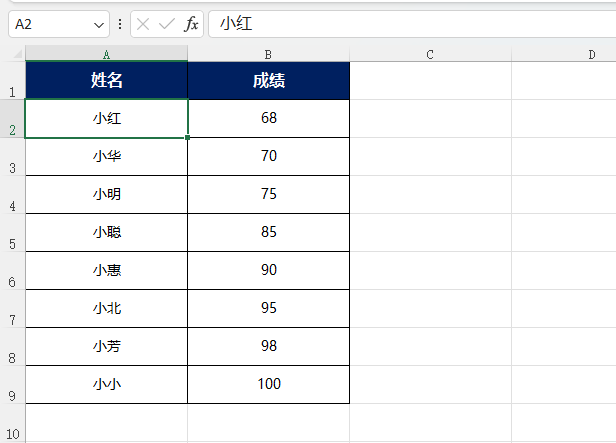
Task: Select column A header
Action: [106, 54]
